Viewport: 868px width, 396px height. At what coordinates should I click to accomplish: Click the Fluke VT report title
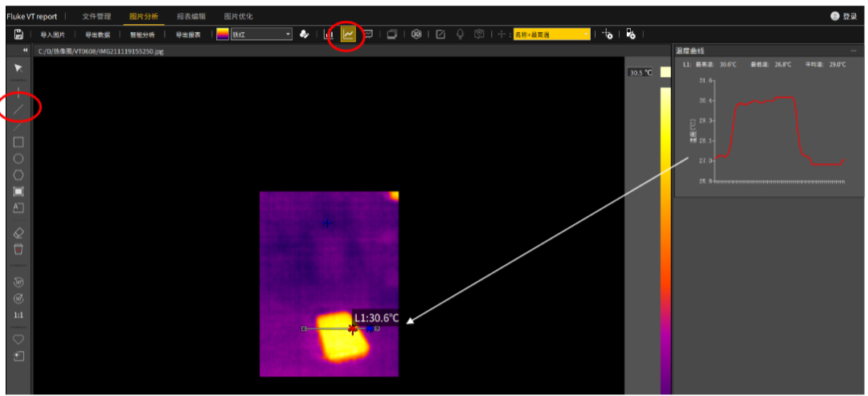pyautogui.click(x=31, y=17)
